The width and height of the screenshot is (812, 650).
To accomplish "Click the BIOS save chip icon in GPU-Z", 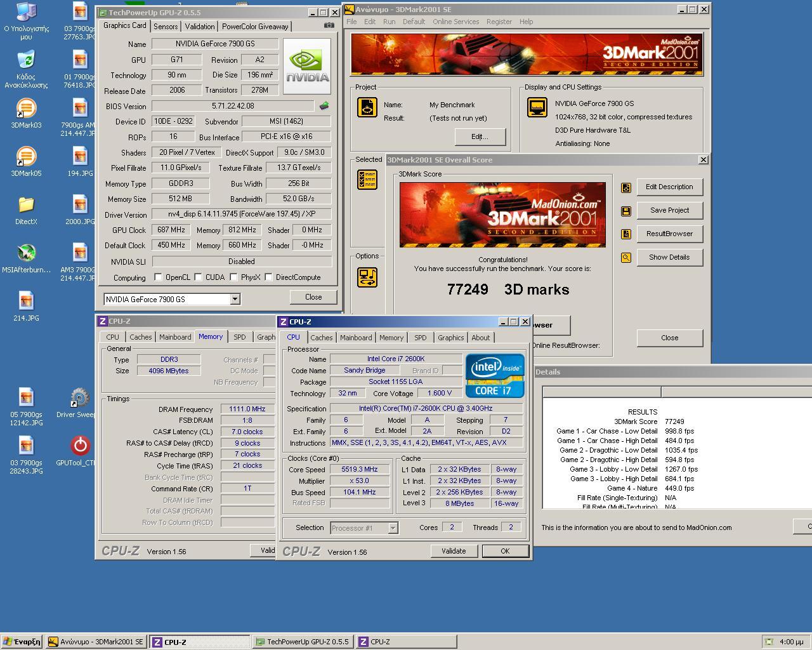I will pos(324,106).
